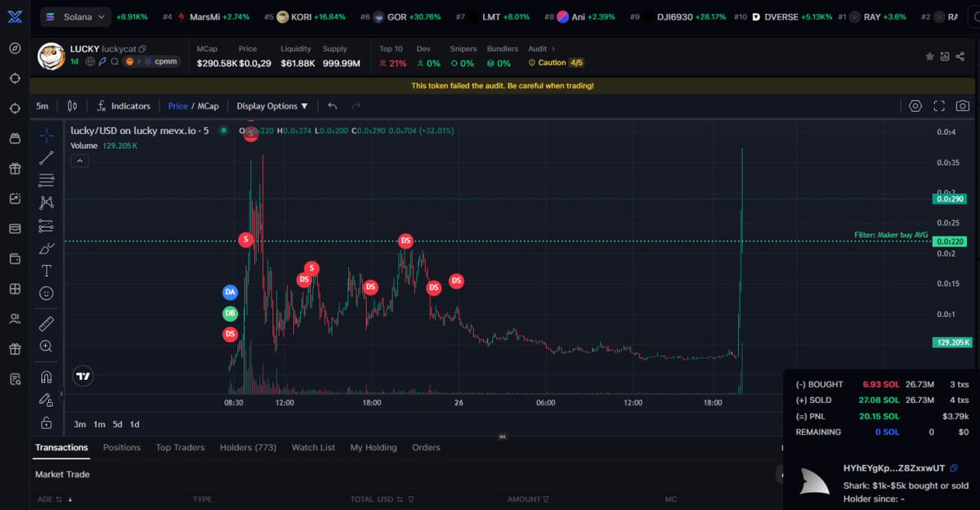980x510 pixels.
Task: Set chart range to 3m
Action: pos(80,424)
